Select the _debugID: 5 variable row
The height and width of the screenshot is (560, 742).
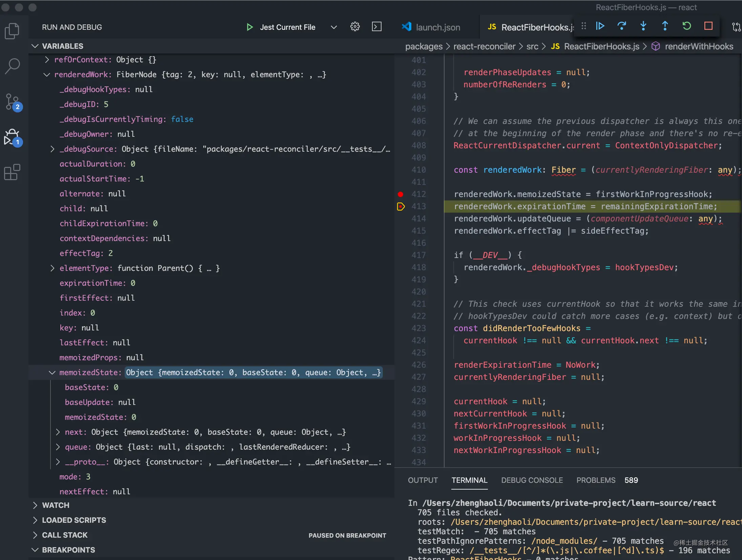(x=211, y=104)
